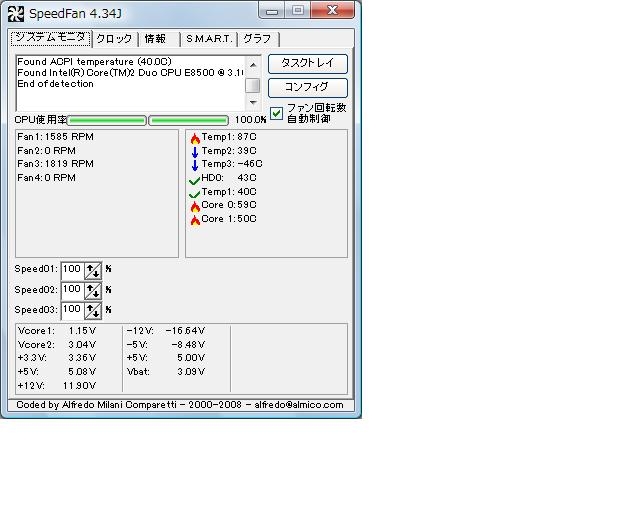Click the Fan4: 0 RPM reading
The width and height of the screenshot is (640, 512).
click(47, 178)
